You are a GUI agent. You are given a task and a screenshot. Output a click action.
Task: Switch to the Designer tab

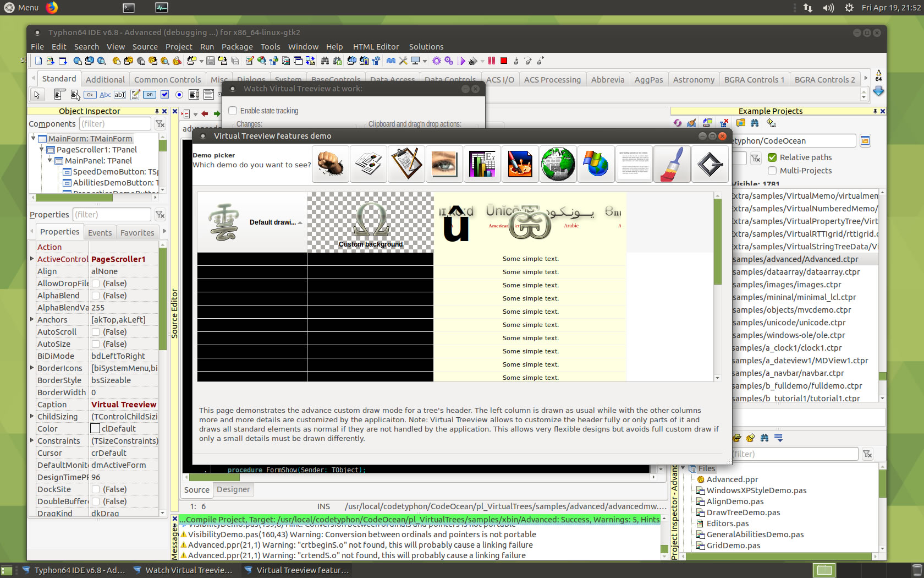pyautogui.click(x=233, y=489)
